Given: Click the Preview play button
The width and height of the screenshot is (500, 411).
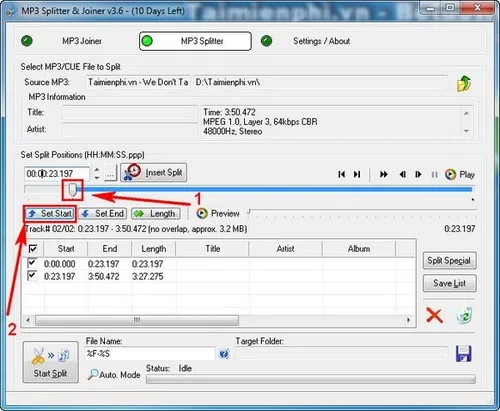Looking at the screenshot, I should [218, 214].
